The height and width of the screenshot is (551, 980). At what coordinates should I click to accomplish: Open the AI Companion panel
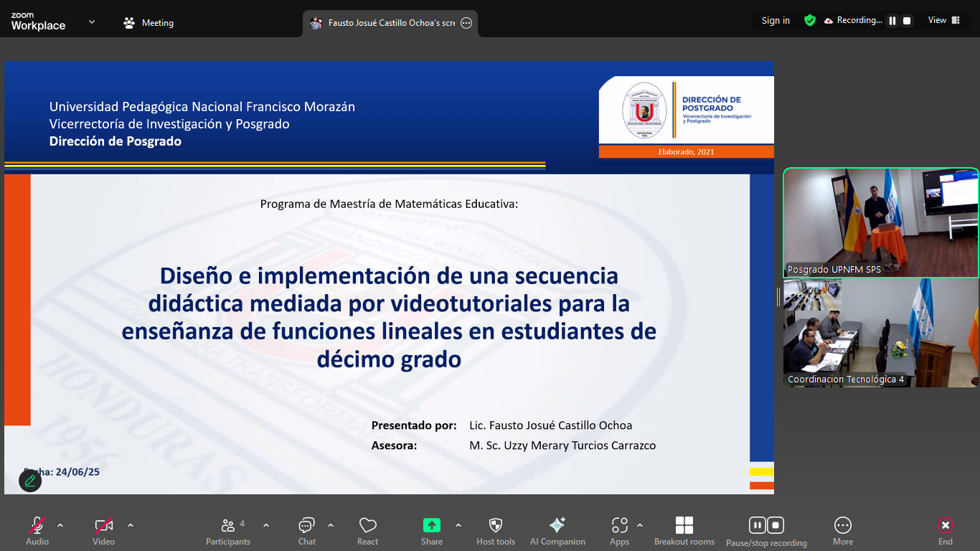pyautogui.click(x=557, y=531)
